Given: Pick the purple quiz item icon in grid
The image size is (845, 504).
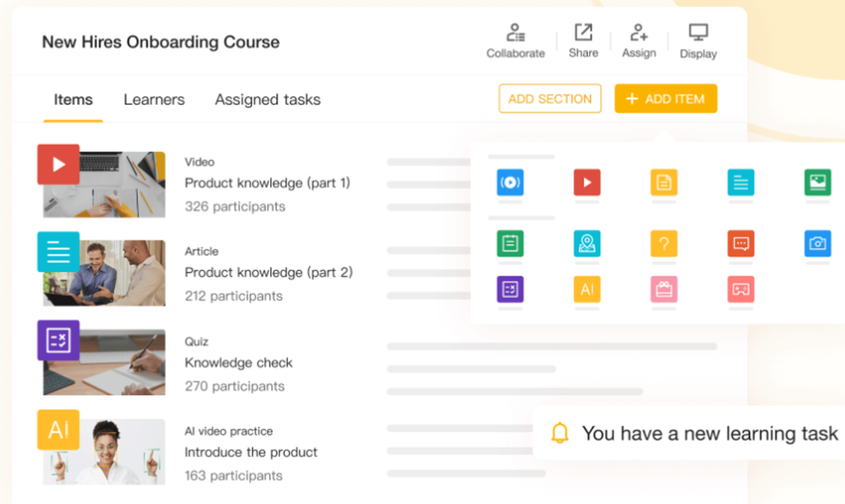Looking at the screenshot, I should tap(510, 290).
